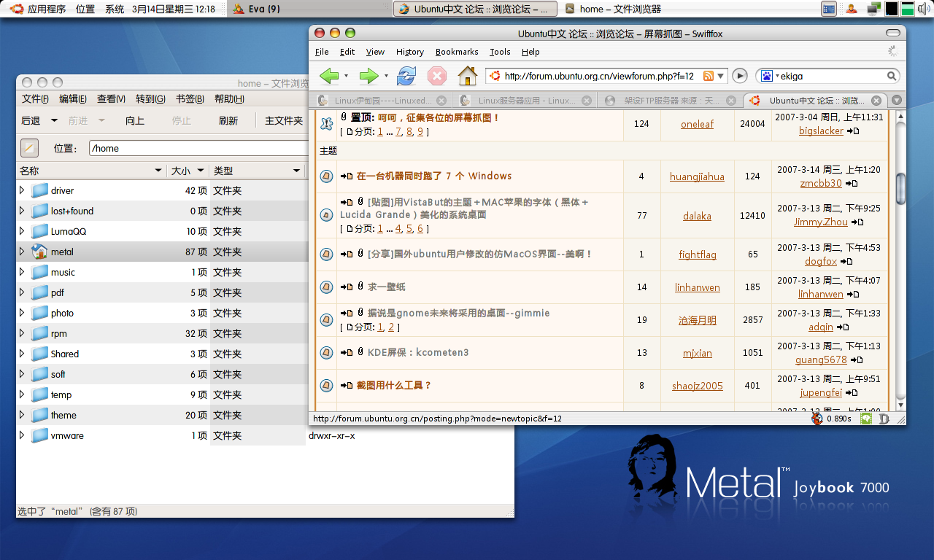The image size is (934, 560).
Task: Open the user profile link 'huangjiahua'
Action: click(697, 176)
